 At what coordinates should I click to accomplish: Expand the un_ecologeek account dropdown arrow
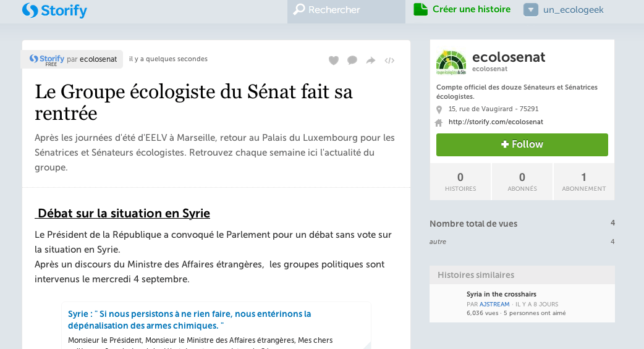tap(531, 9)
